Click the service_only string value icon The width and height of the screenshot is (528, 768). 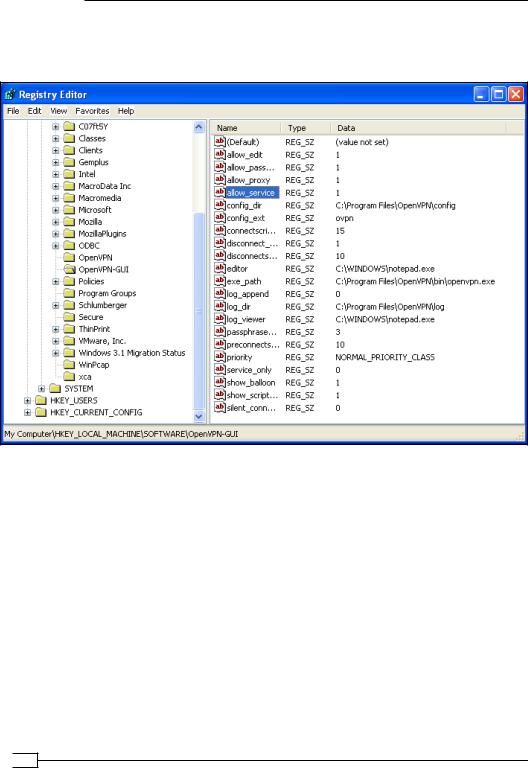219,370
